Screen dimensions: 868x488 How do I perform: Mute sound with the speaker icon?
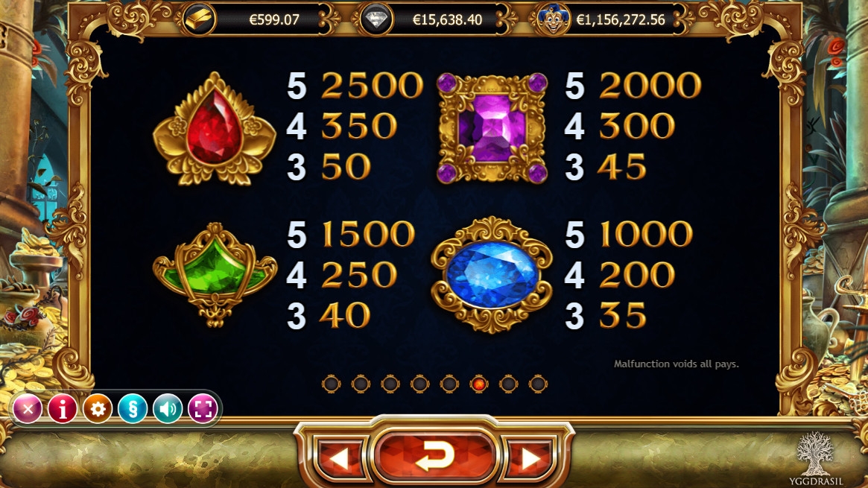168,409
